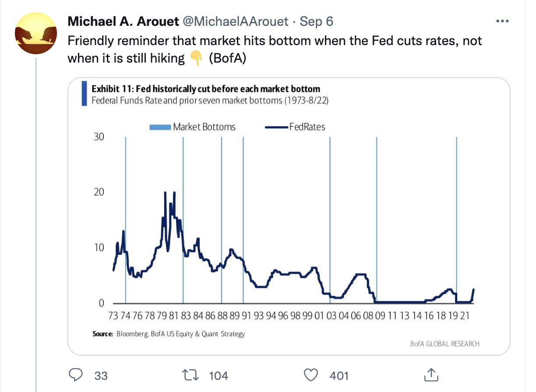Click the share upload icon
The height and width of the screenshot is (392, 536).
[431, 375]
